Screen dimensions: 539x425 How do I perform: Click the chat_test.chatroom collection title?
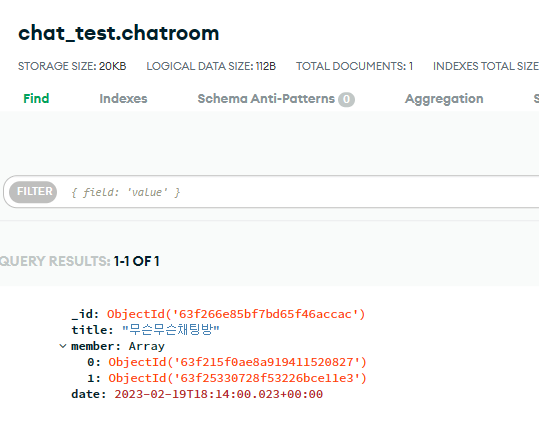point(119,33)
